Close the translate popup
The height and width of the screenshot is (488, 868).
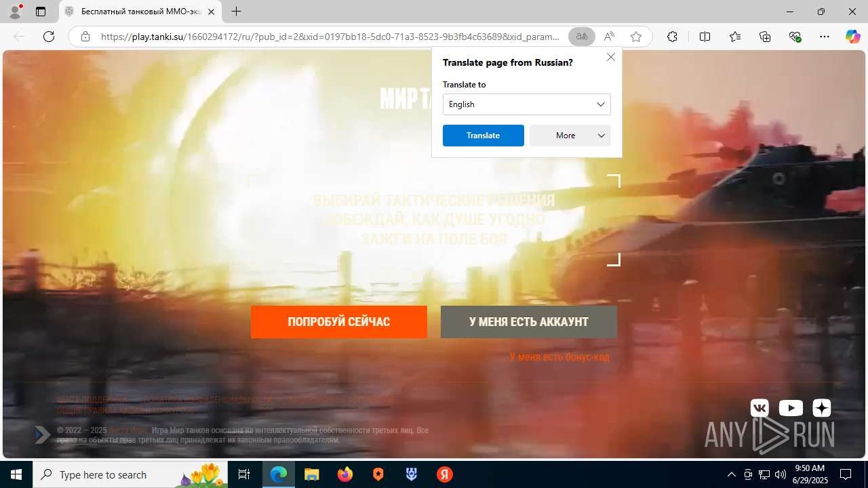611,57
